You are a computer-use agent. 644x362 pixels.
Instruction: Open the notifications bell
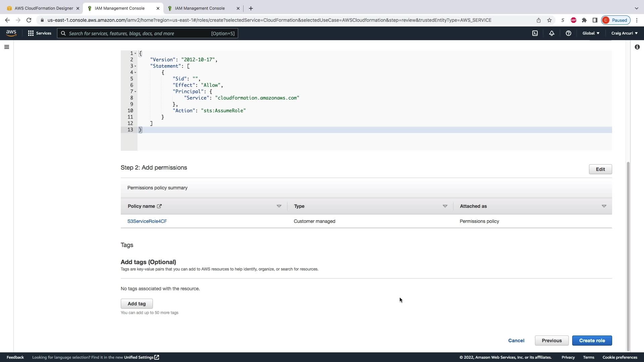click(x=551, y=33)
